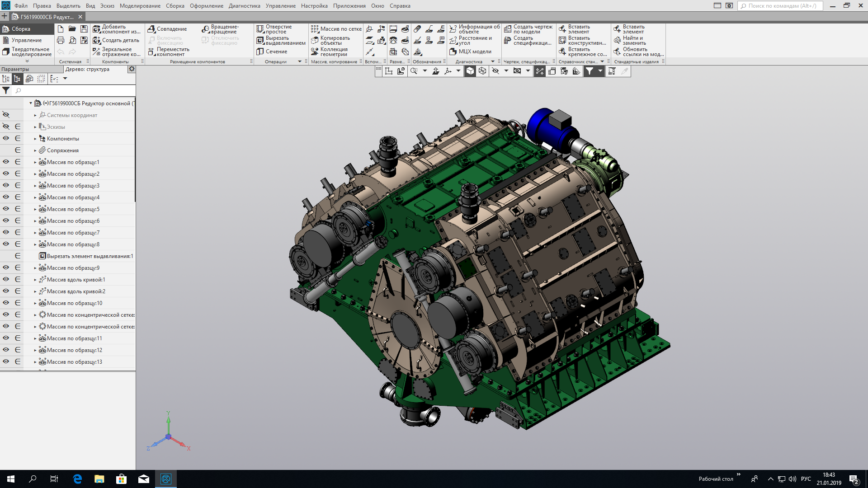Open МЦХ модели diagnostics tool
This screenshot has height=488, width=868.
point(453,52)
